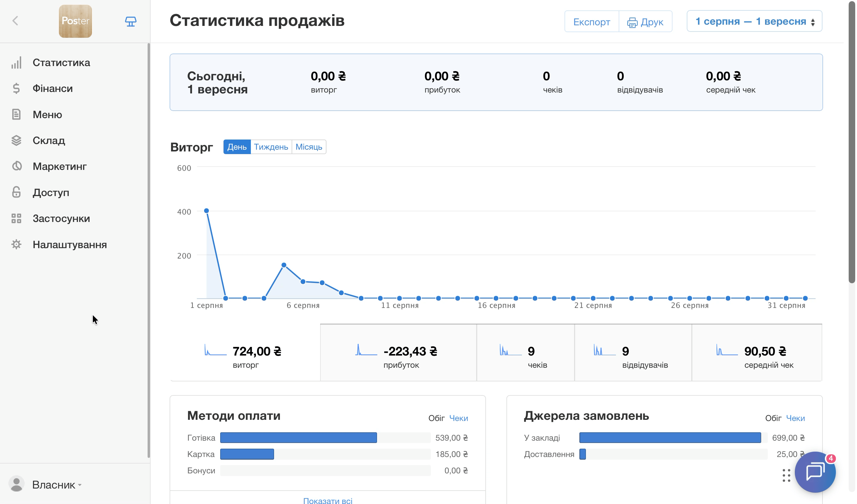The width and height of the screenshot is (857, 504).
Task: Click the sparkline next to 90,50 ₴
Action: tap(727, 350)
